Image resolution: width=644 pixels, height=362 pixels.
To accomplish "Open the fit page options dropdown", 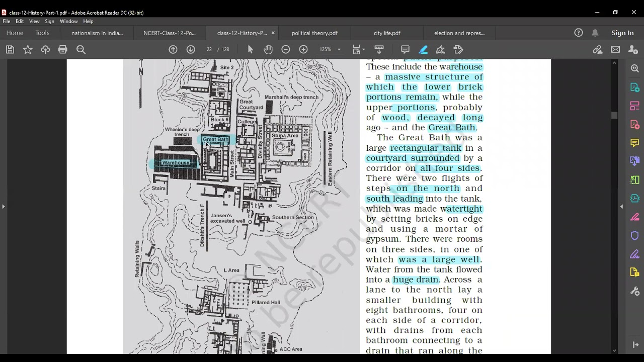I will 358,49.
